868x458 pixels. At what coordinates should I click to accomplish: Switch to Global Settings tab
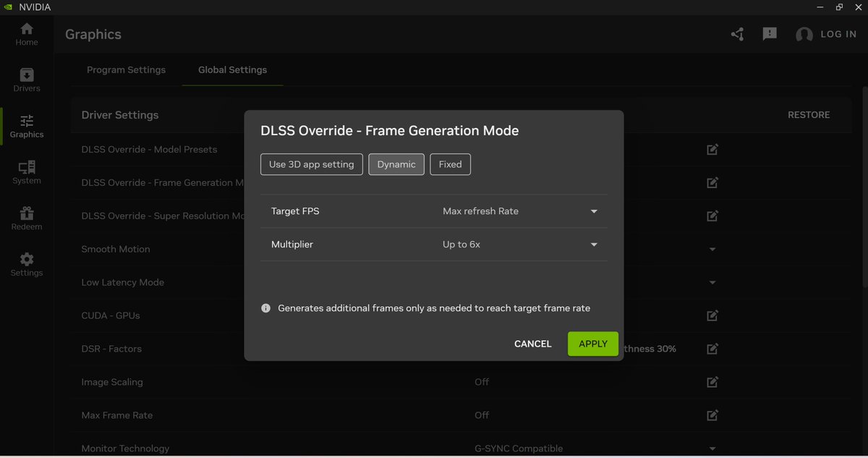(x=232, y=70)
